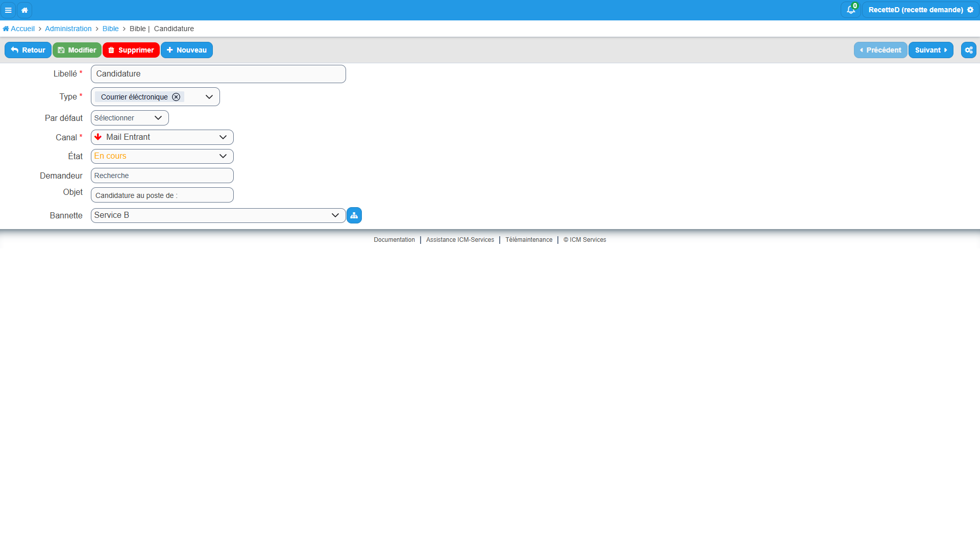This screenshot has width=980, height=551.
Task: Go to Administration in the breadcrumb
Action: tap(68, 29)
